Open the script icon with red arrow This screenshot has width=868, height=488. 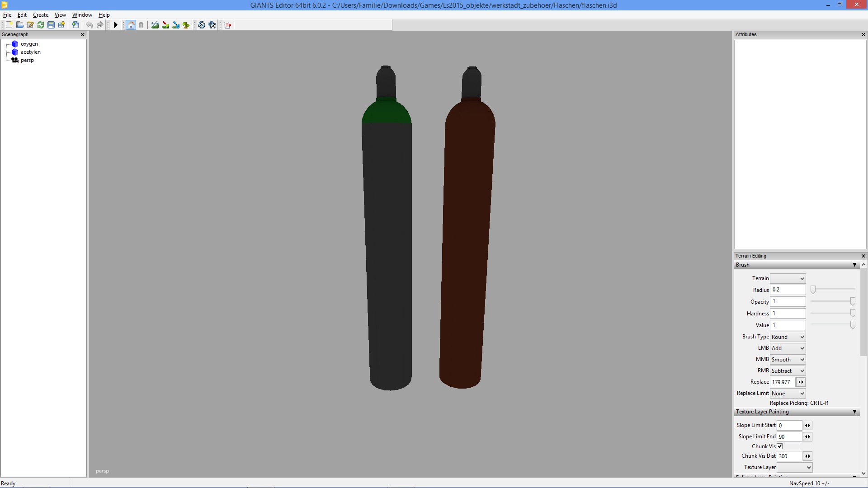227,25
